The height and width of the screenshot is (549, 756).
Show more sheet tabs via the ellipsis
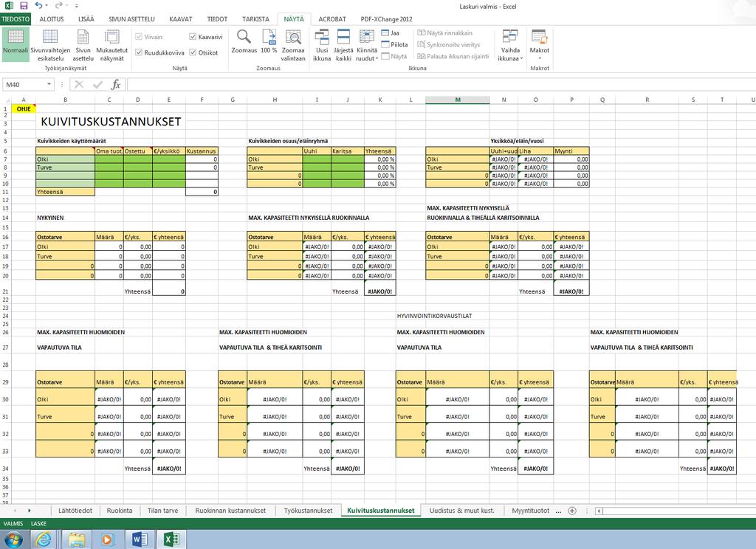coord(558,511)
